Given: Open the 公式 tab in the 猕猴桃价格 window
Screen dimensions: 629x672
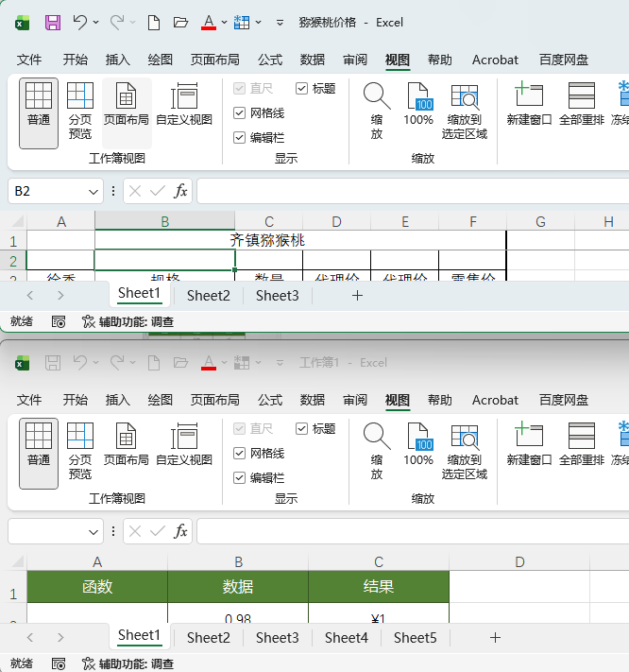Looking at the screenshot, I should pos(270,60).
